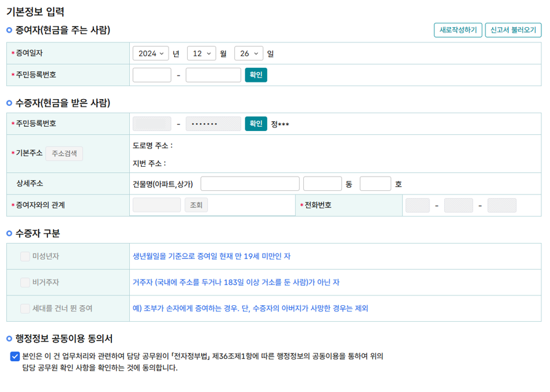
Task: Click 조회 to look up the donor relationship
Action: 196,205
